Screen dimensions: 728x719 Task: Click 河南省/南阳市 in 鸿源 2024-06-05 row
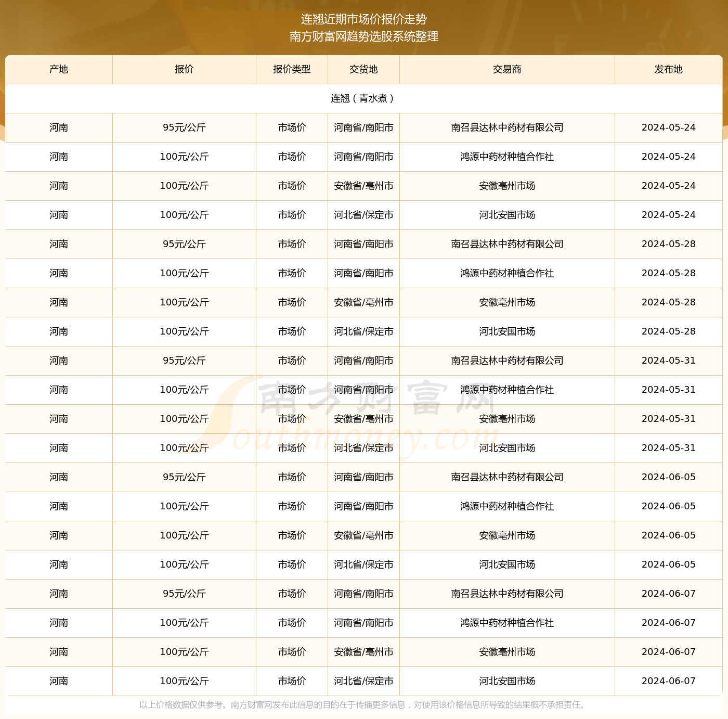point(363,506)
